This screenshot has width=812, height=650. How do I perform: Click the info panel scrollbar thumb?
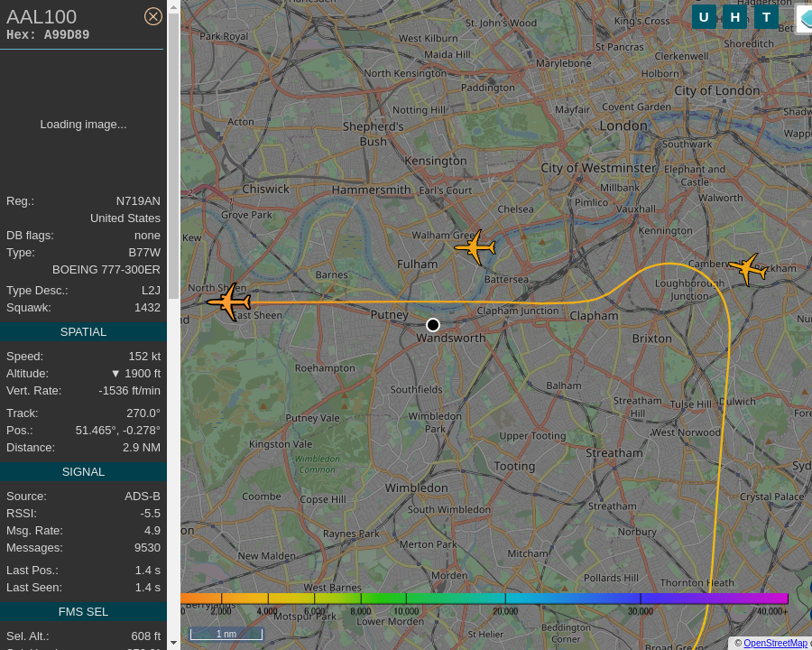(x=173, y=156)
